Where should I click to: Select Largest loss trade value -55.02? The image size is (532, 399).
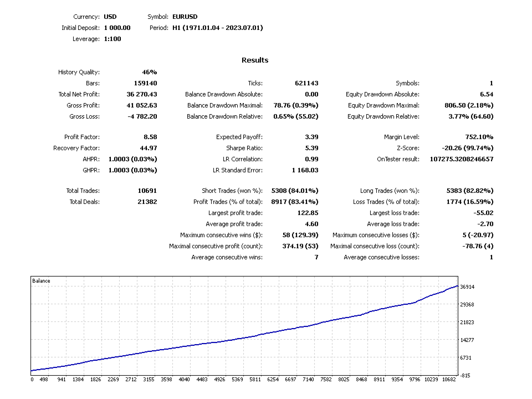(x=483, y=213)
